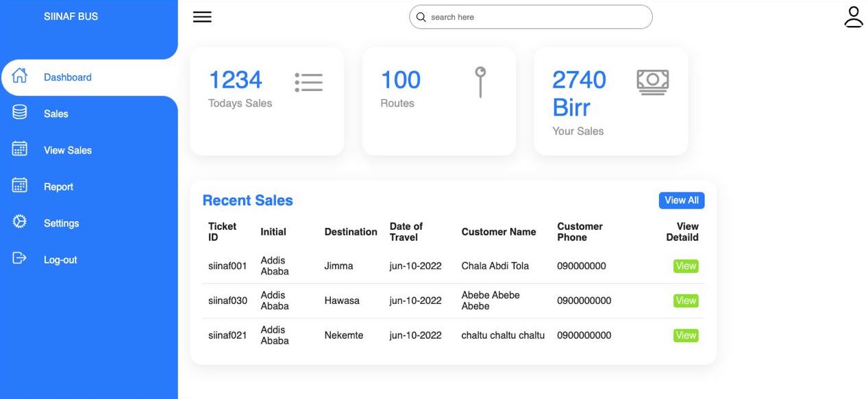Open the Dashboard menu item
This screenshot has width=868, height=399.
[x=67, y=77]
